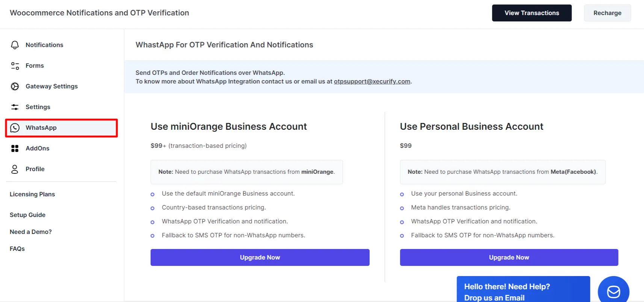Click the Gateway Settings gear icon
This screenshot has height=302, width=644.
(x=15, y=87)
